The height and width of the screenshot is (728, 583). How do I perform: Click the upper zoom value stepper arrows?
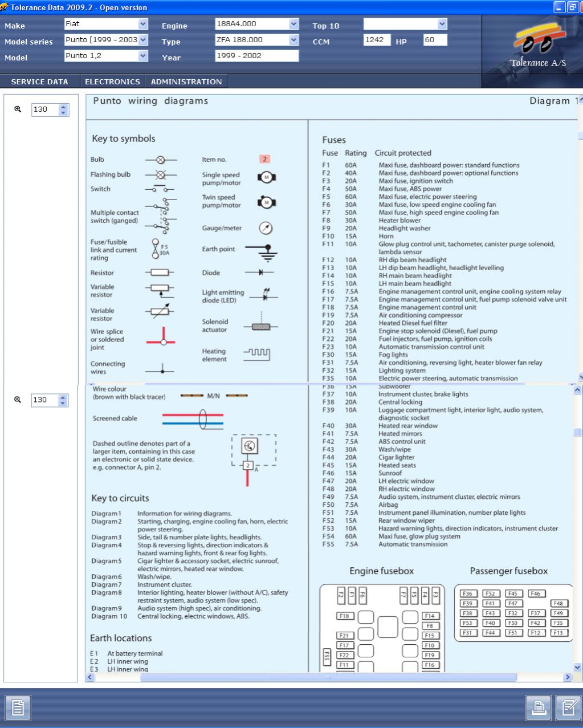click(63, 110)
